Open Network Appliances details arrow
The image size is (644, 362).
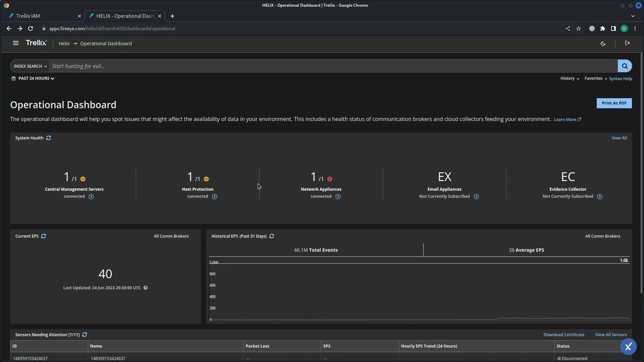click(338, 197)
